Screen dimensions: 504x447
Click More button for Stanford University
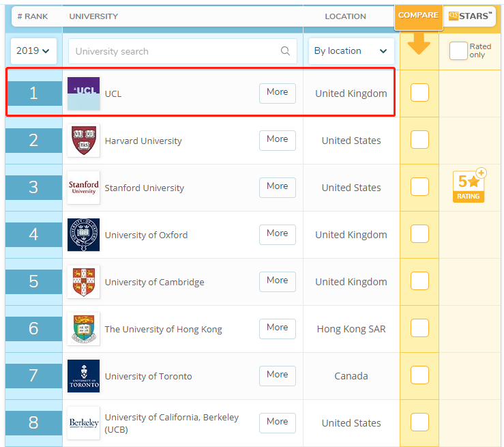click(x=278, y=188)
